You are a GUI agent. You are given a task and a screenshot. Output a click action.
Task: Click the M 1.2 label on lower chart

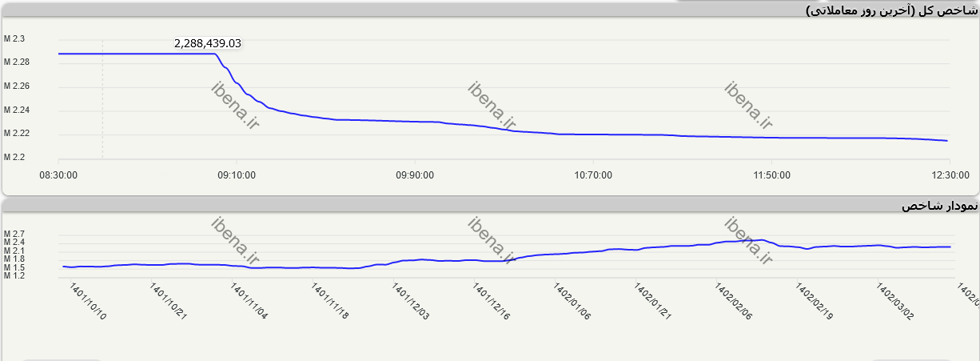tap(14, 275)
